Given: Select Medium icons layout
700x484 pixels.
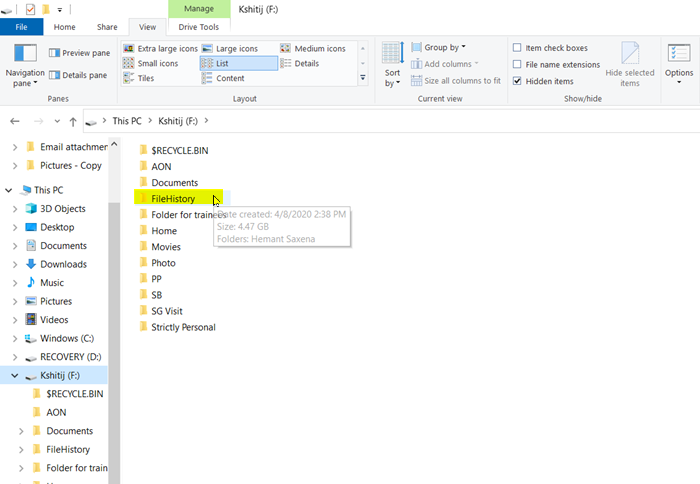Looking at the screenshot, I should click(313, 48).
